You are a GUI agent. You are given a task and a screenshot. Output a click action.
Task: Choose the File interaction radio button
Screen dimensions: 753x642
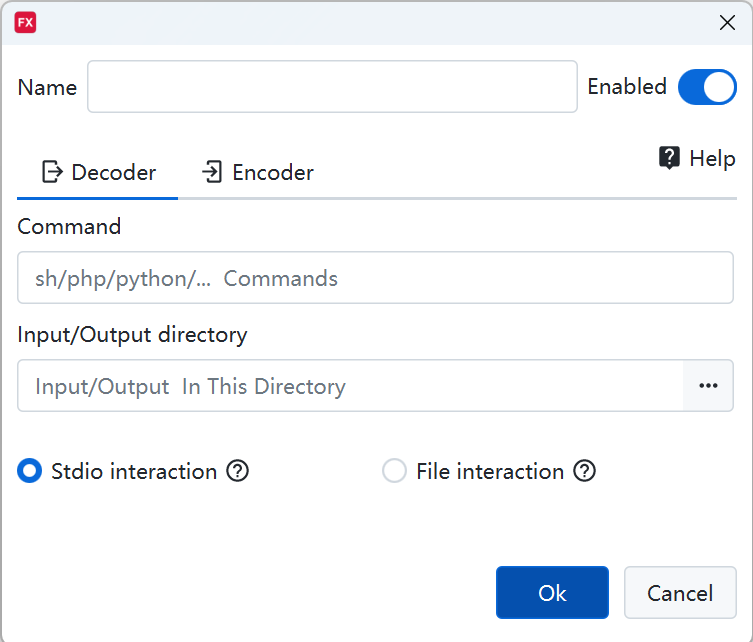click(x=394, y=471)
